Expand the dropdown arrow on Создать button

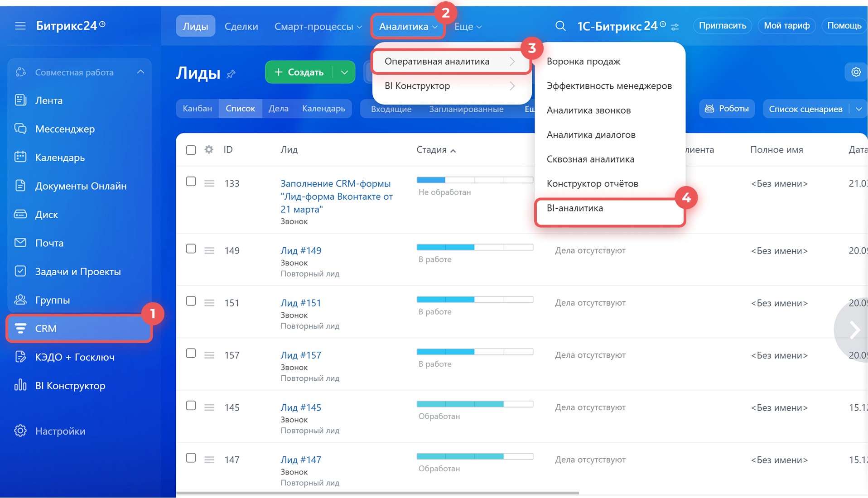coord(344,72)
